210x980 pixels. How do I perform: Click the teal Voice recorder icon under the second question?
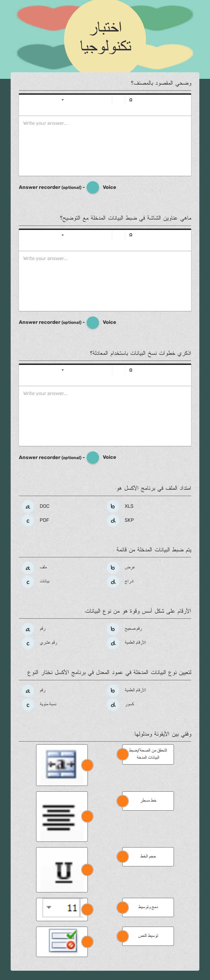coord(93,322)
